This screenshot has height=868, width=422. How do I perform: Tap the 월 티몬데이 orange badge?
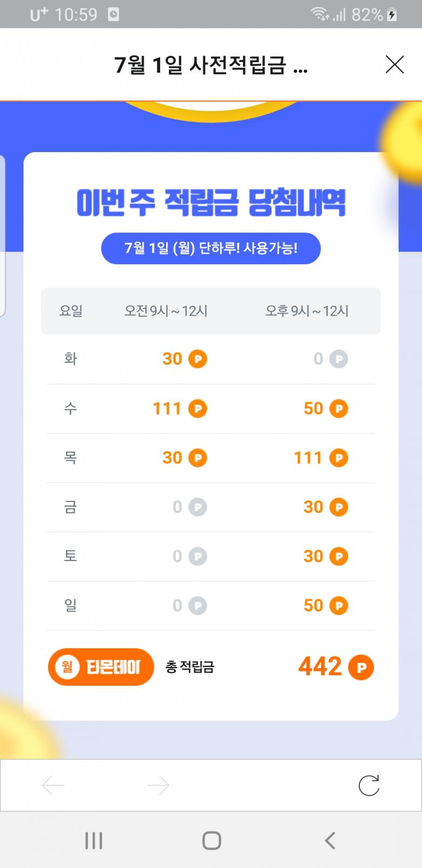coord(101,667)
